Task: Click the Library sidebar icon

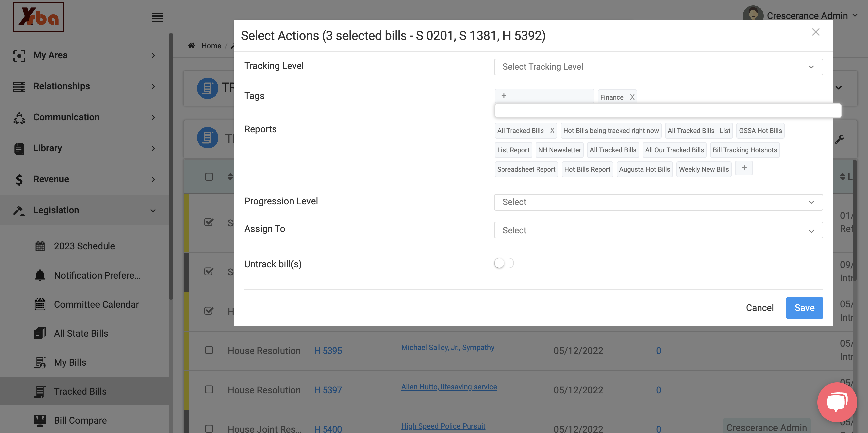Action: pos(19,148)
